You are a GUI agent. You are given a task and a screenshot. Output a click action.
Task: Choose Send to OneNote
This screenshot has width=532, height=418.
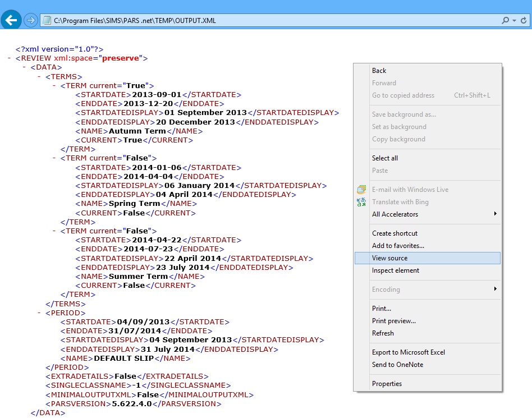pos(427,365)
